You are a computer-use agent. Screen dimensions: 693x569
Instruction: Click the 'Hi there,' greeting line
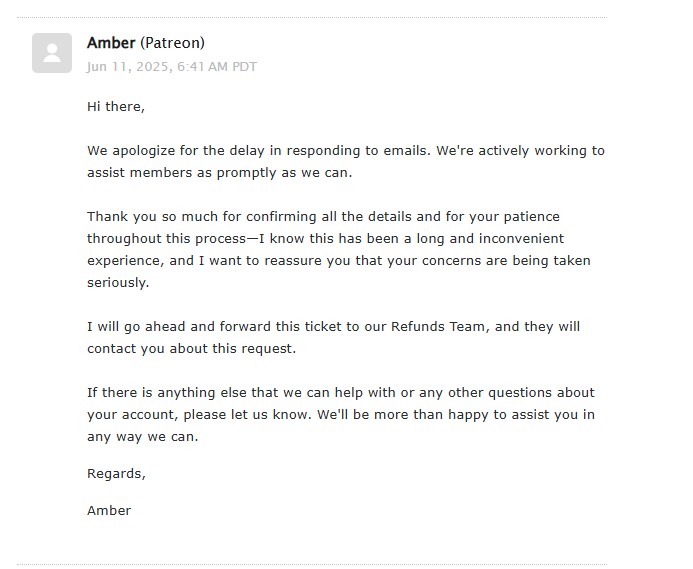point(116,107)
